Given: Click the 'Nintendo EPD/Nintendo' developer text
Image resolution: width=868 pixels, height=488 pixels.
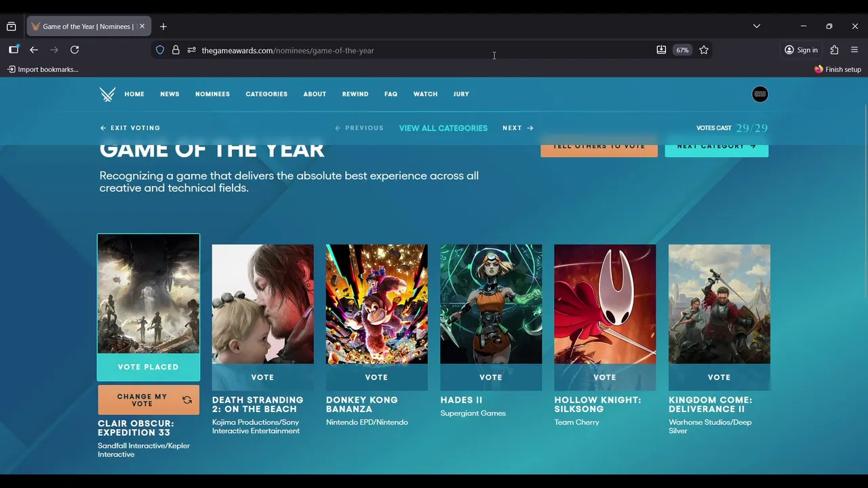Looking at the screenshot, I should point(367,422).
